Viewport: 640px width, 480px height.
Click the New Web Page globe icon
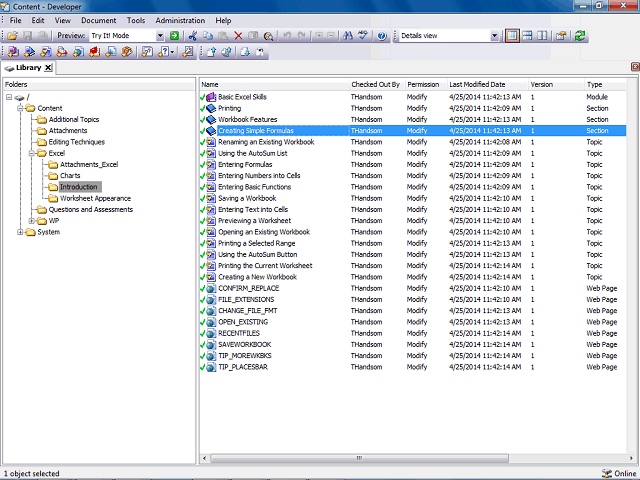(78, 52)
